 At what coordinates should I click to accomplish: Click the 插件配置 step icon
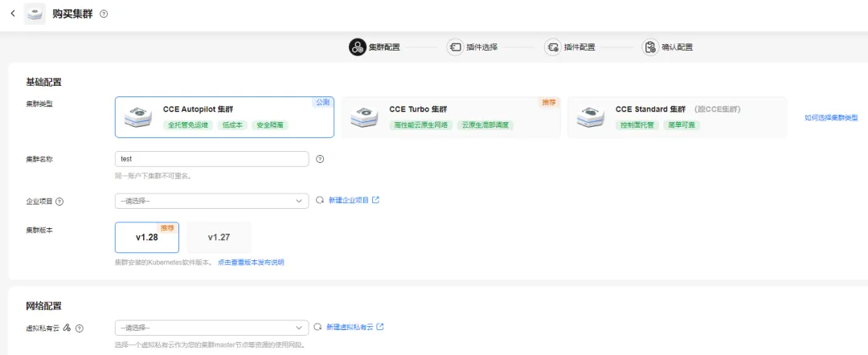[x=552, y=47]
